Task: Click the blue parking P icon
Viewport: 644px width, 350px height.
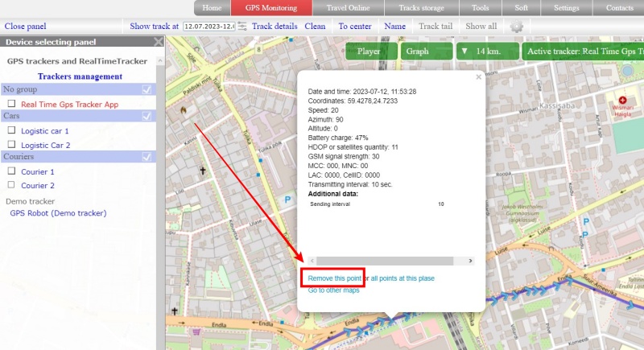Action: click(x=287, y=198)
